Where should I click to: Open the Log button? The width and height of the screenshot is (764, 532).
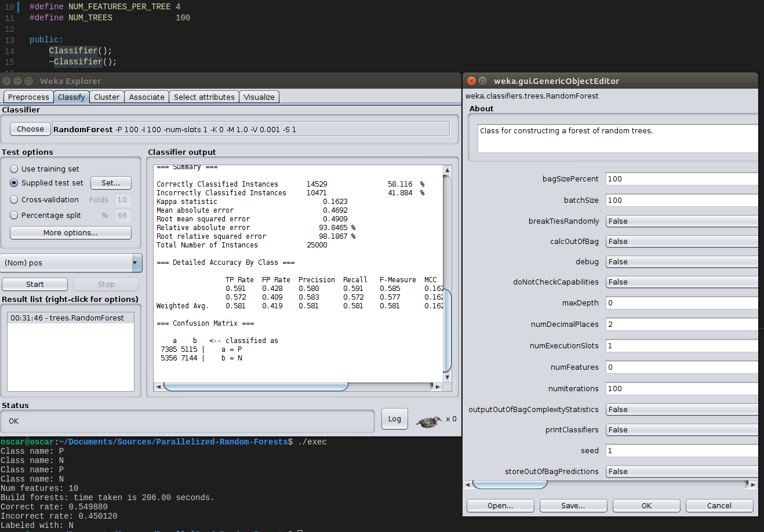[395, 419]
